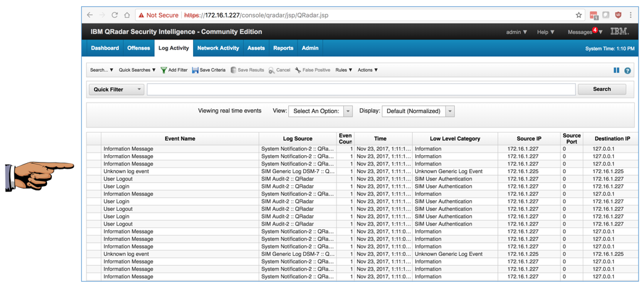Open the View Select An Option dropdown
Viewport: 644px width, 288px height.
[320, 111]
